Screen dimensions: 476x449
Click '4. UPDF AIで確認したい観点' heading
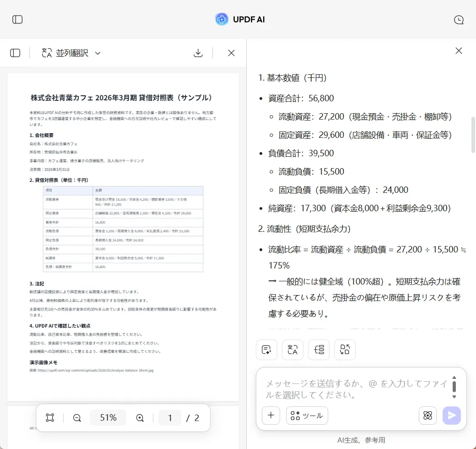[60, 326]
